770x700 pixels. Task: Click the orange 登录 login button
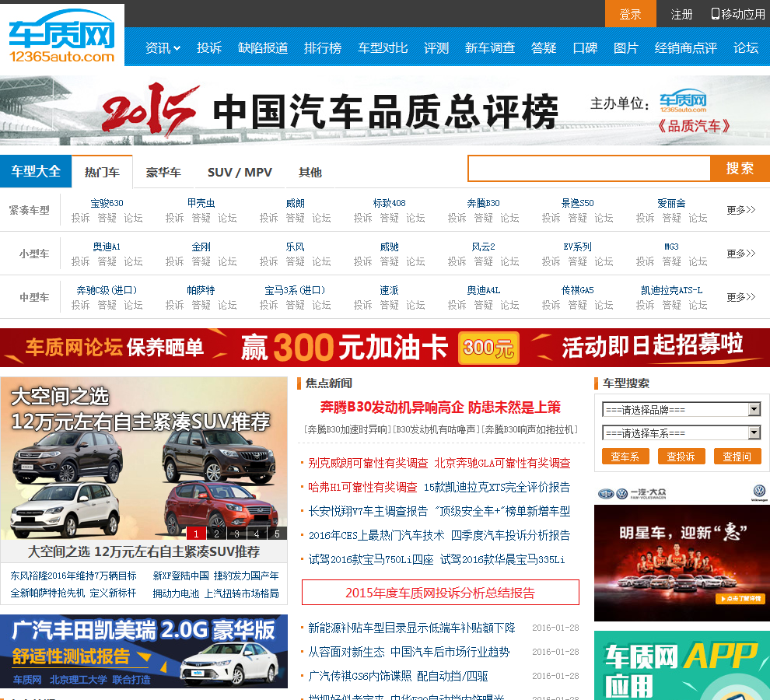(x=630, y=14)
